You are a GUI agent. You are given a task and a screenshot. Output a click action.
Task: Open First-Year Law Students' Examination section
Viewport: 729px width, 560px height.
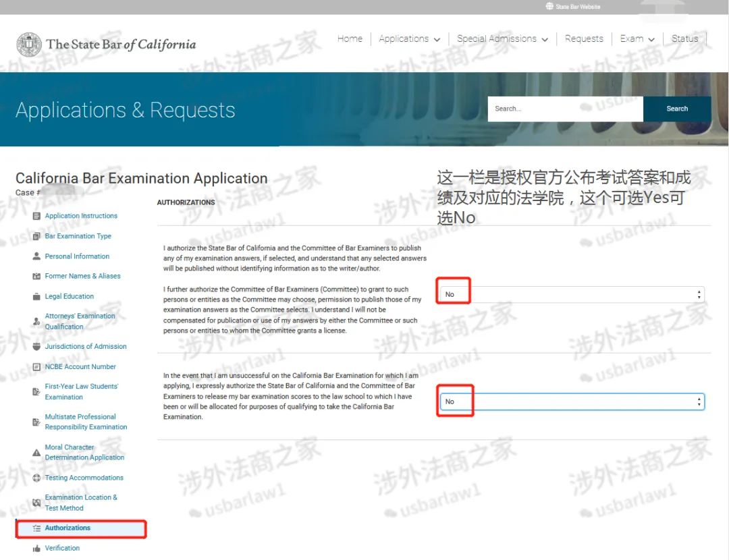coord(82,392)
